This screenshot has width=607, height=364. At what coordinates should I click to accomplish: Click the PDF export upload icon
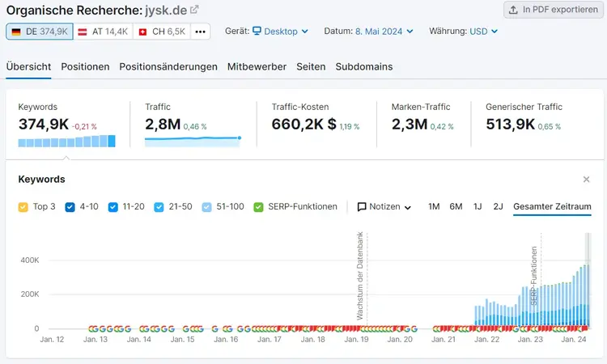pyautogui.click(x=513, y=10)
